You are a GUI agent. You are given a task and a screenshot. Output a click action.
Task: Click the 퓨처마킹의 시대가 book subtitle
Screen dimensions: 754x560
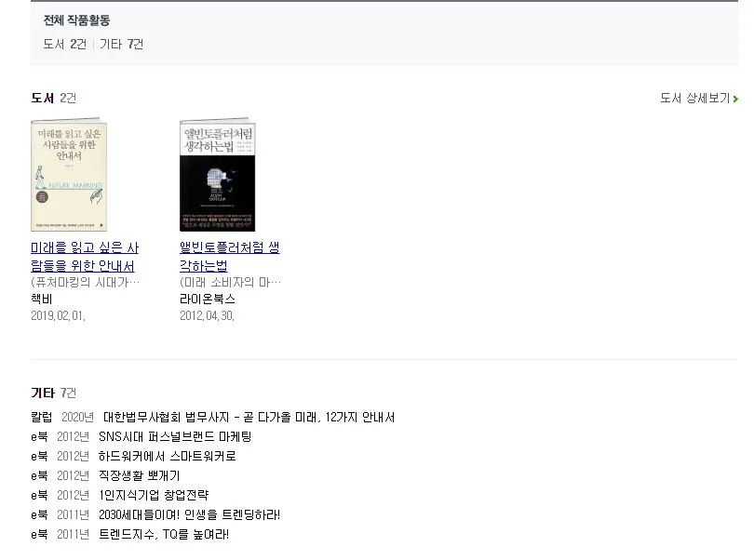[85, 282]
